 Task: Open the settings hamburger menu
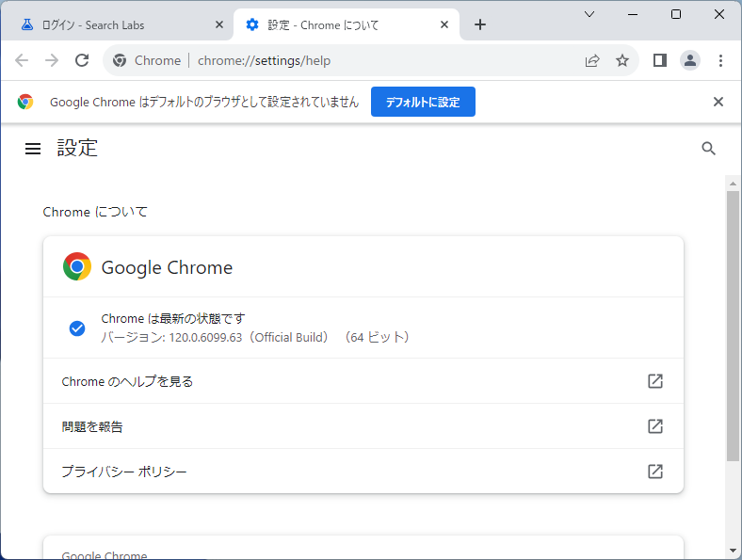coord(33,149)
